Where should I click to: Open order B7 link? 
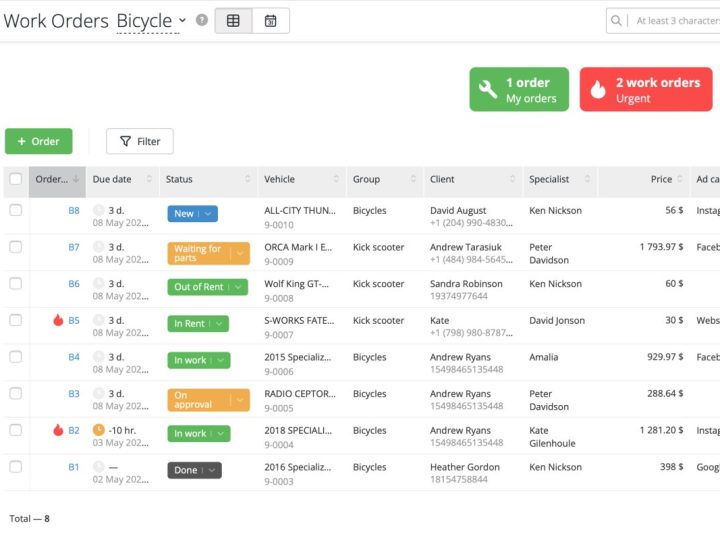tap(74, 247)
